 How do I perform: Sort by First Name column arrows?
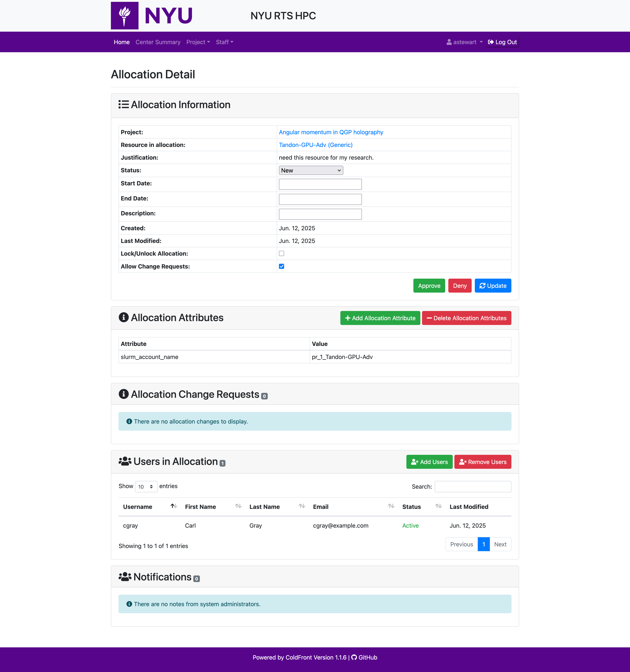238,506
